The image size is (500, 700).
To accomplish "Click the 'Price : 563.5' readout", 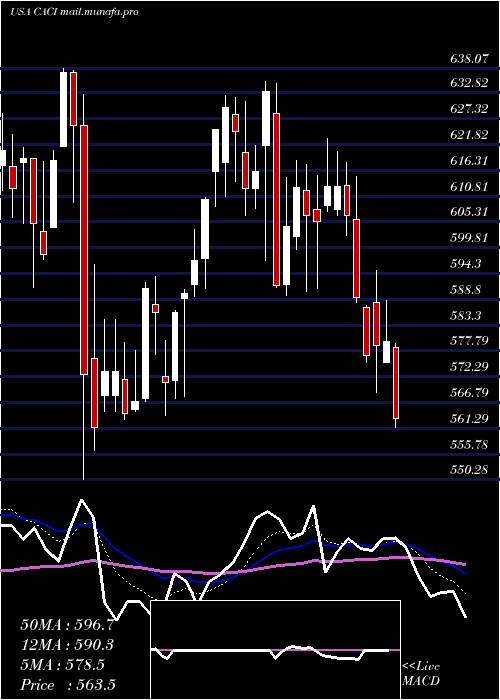I will point(69,685).
